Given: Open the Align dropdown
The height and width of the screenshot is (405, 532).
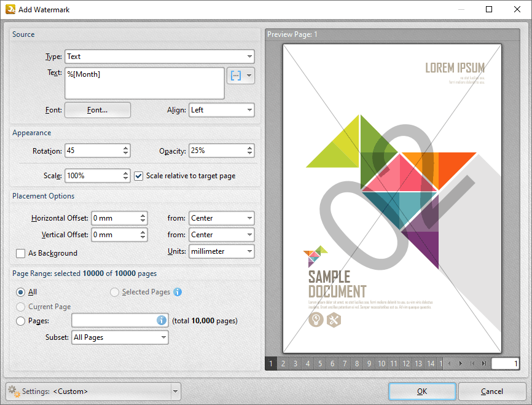Looking at the screenshot, I should (x=248, y=109).
